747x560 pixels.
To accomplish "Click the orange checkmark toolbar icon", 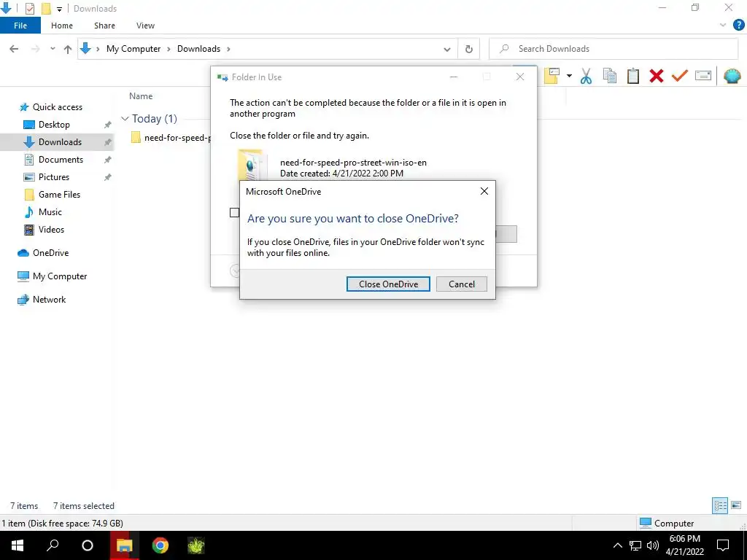I will point(679,76).
